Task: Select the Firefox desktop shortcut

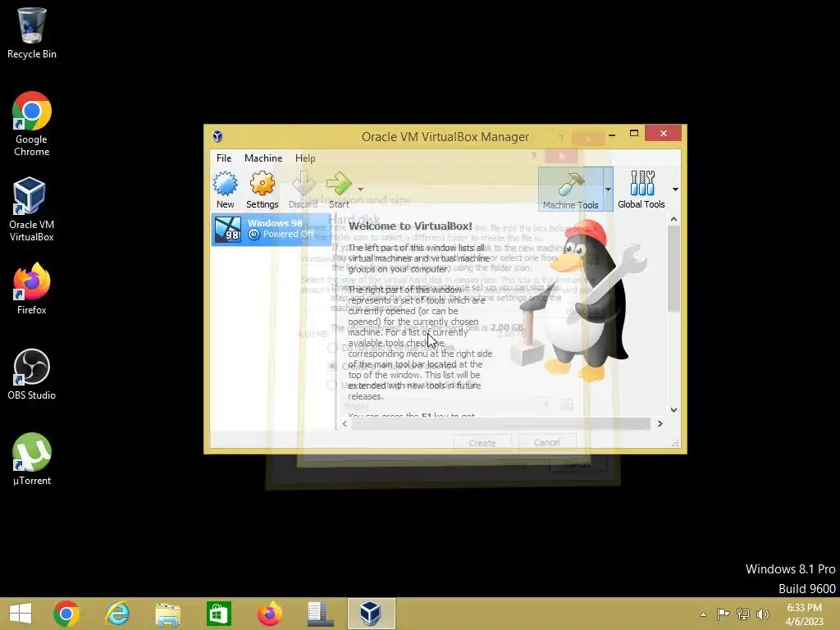Action: pos(32,289)
